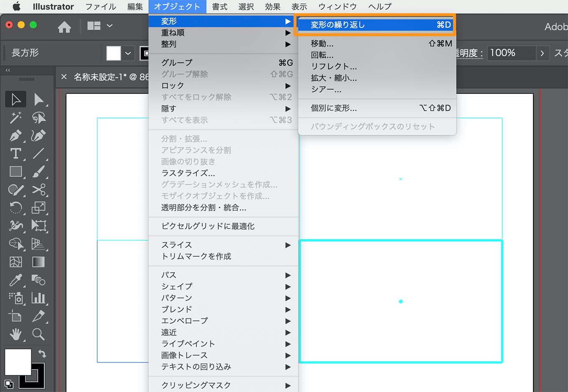568x392 pixels.
Task: Select the Magic Wand tool
Action: (x=16, y=118)
